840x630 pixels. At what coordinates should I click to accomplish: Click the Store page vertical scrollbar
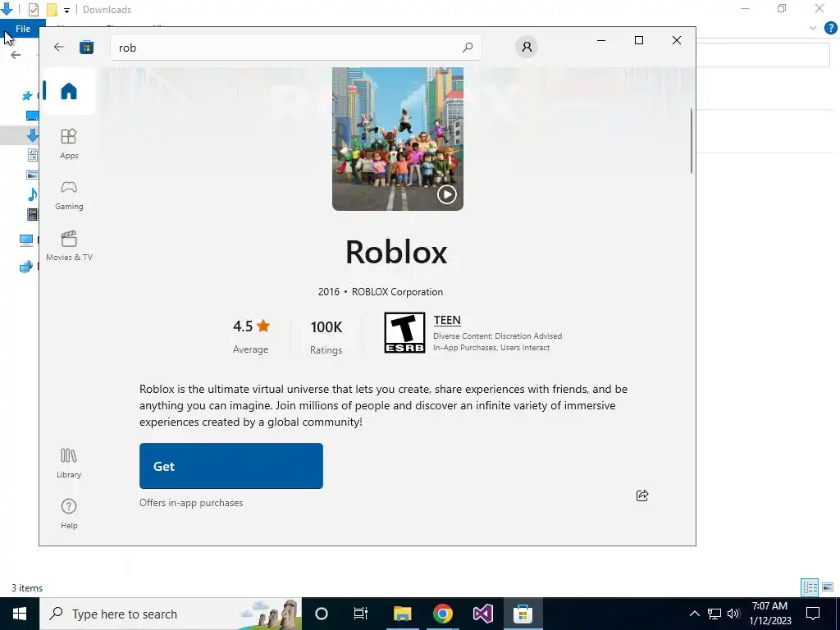691,140
